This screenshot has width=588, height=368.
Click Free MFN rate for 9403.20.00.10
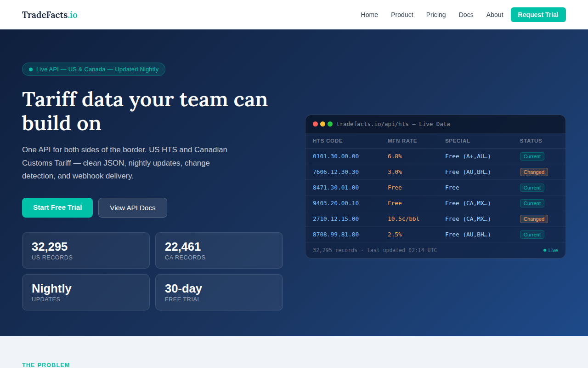click(x=395, y=203)
